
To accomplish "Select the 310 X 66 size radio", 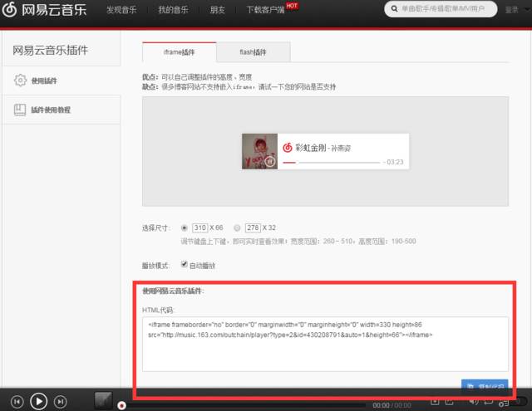I will [x=185, y=228].
